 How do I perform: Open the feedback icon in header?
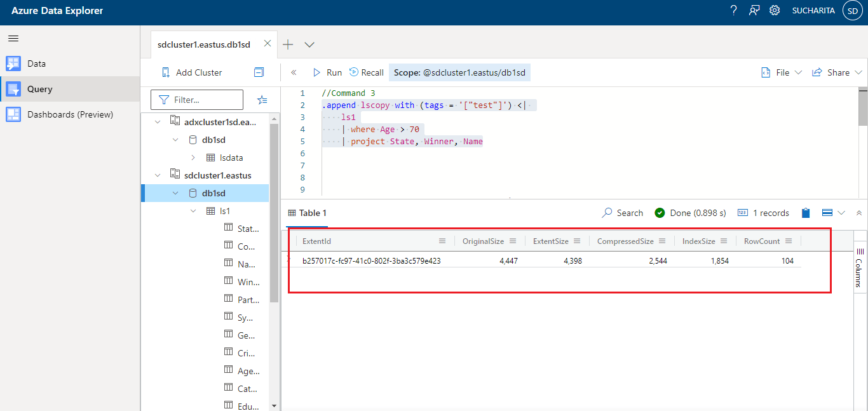(754, 10)
